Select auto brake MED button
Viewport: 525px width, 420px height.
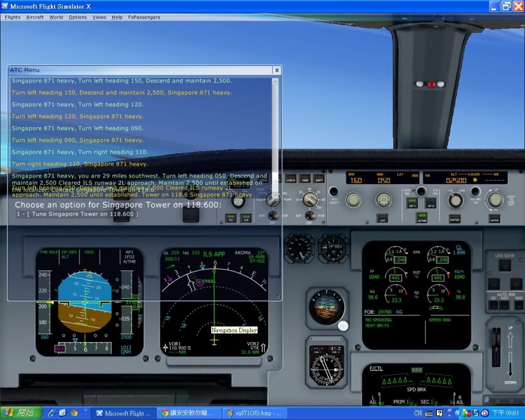point(504,305)
